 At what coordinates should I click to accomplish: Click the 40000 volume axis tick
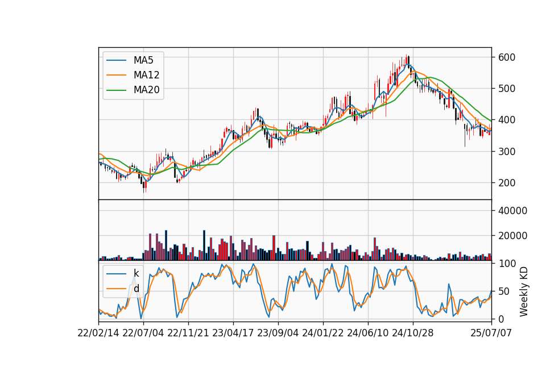(x=512, y=211)
